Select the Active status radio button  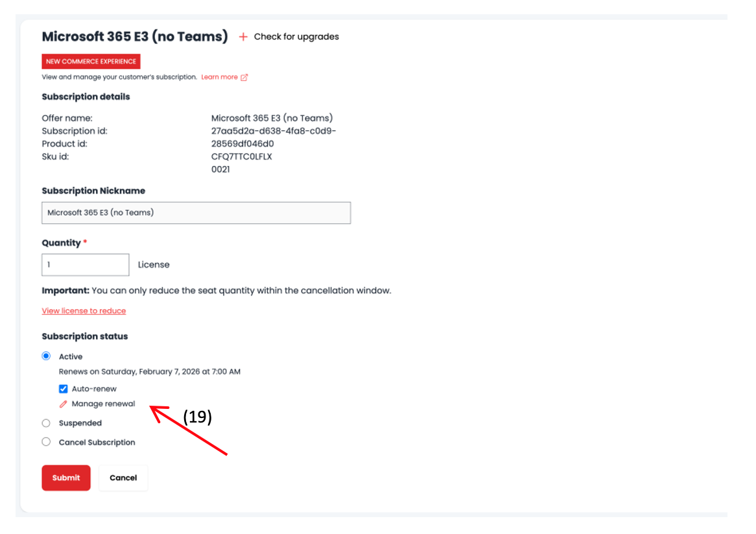[x=46, y=356]
